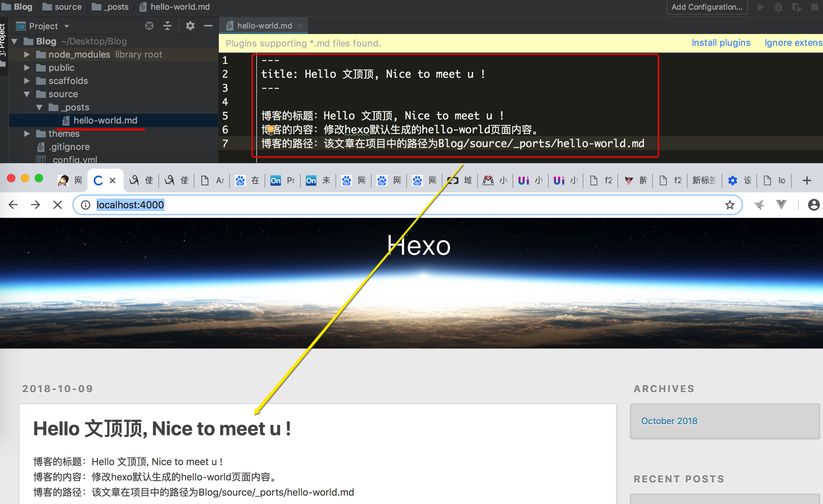Open Project panel settings gear
The image size is (823, 504).
click(x=190, y=26)
